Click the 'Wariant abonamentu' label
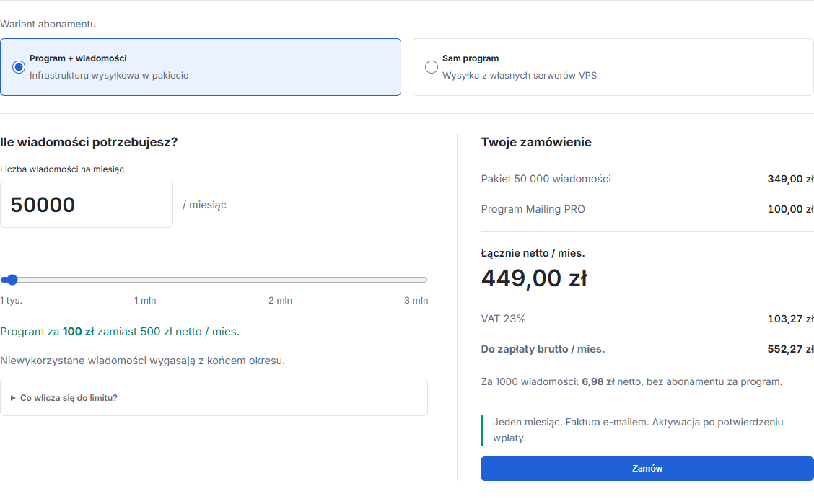This screenshot has height=504, width=814. pyautogui.click(x=48, y=24)
